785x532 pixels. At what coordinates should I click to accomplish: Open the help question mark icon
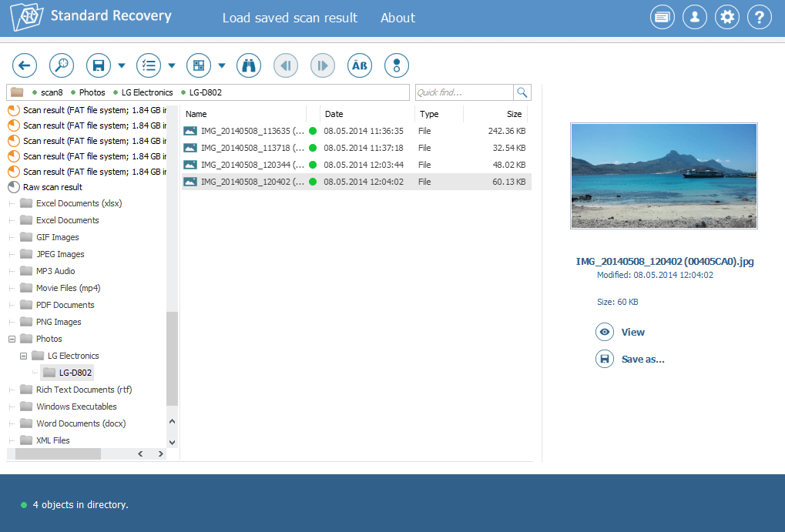click(760, 18)
